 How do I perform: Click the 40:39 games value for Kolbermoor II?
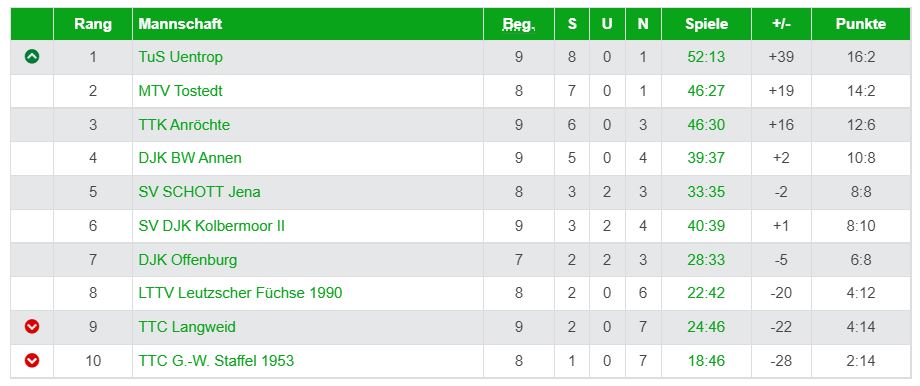706,226
